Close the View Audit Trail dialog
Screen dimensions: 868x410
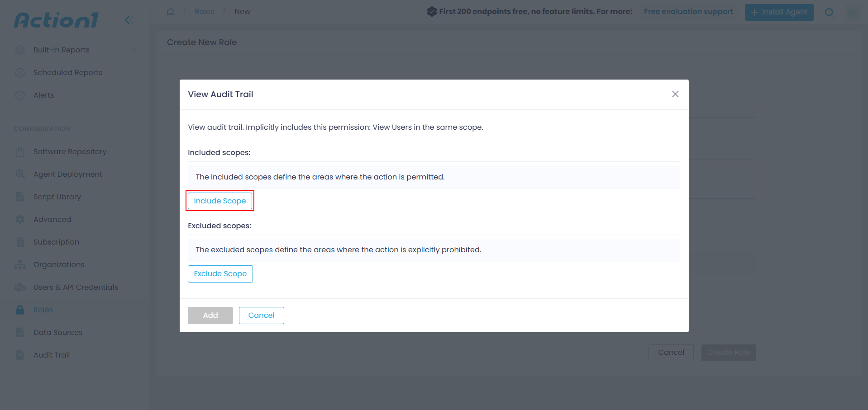click(x=675, y=94)
